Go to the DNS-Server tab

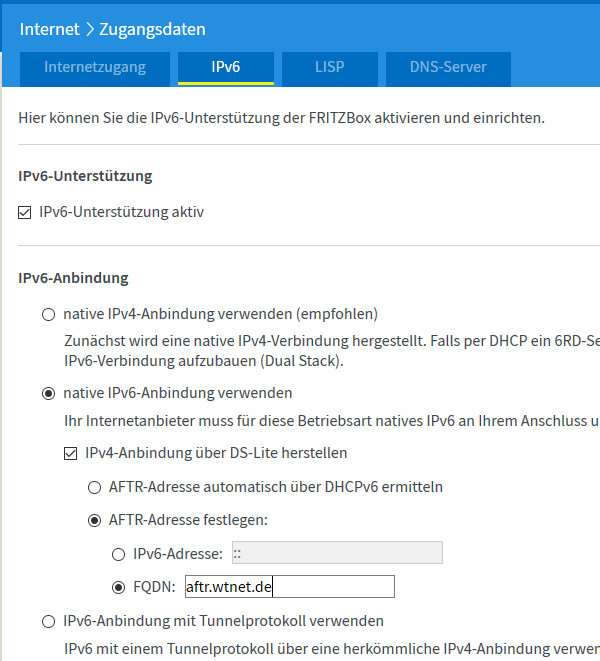pyautogui.click(x=448, y=68)
